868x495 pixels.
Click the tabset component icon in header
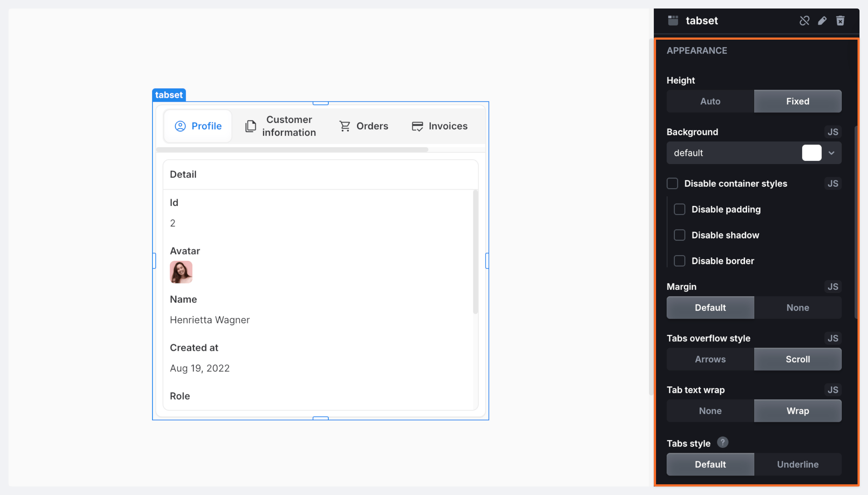[673, 21]
